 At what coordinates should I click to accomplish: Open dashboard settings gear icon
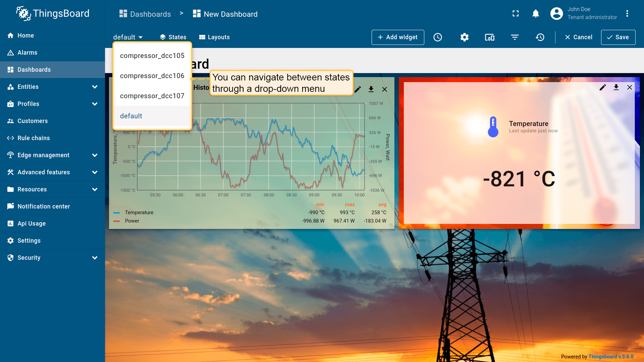coord(464,37)
